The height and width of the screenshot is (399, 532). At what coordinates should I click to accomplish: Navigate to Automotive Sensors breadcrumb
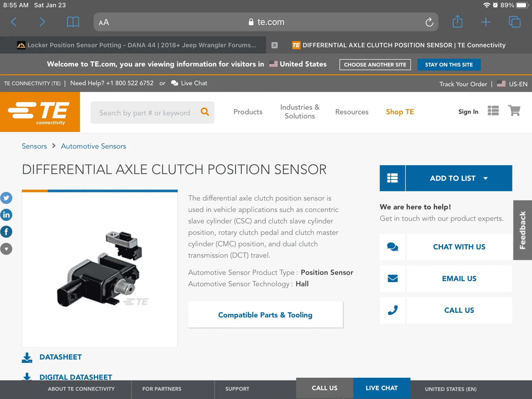point(94,146)
